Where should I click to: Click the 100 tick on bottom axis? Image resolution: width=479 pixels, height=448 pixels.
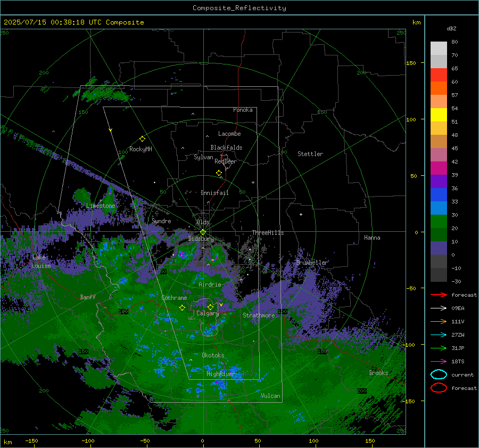(x=313, y=441)
